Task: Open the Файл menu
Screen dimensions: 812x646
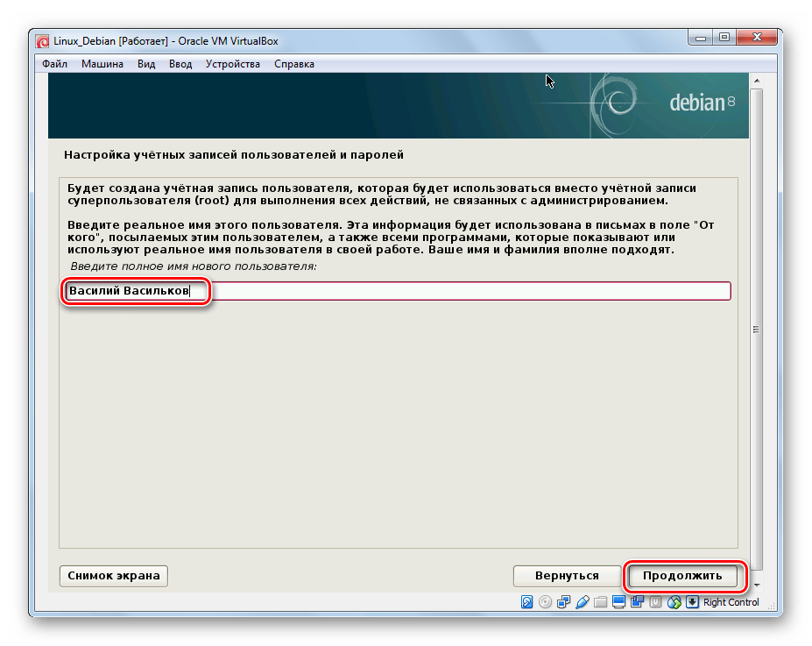Action: [54, 64]
